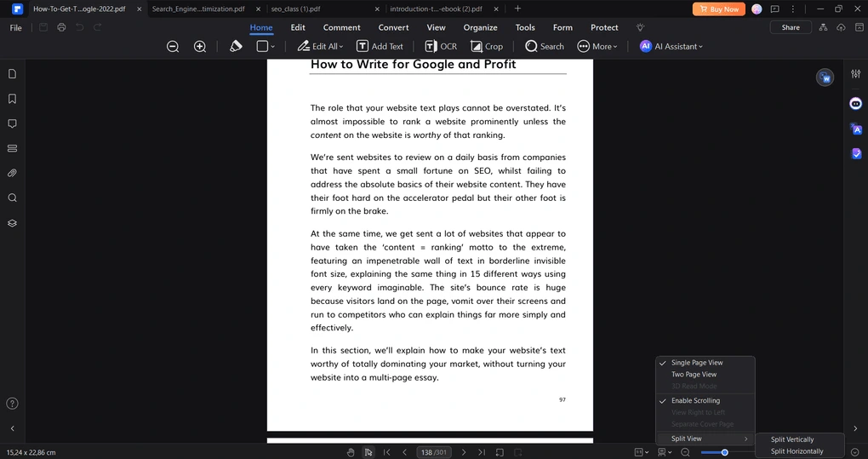Open the Search panel in left sidebar
Viewport: 868px width, 459px height.
coord(12,198)
